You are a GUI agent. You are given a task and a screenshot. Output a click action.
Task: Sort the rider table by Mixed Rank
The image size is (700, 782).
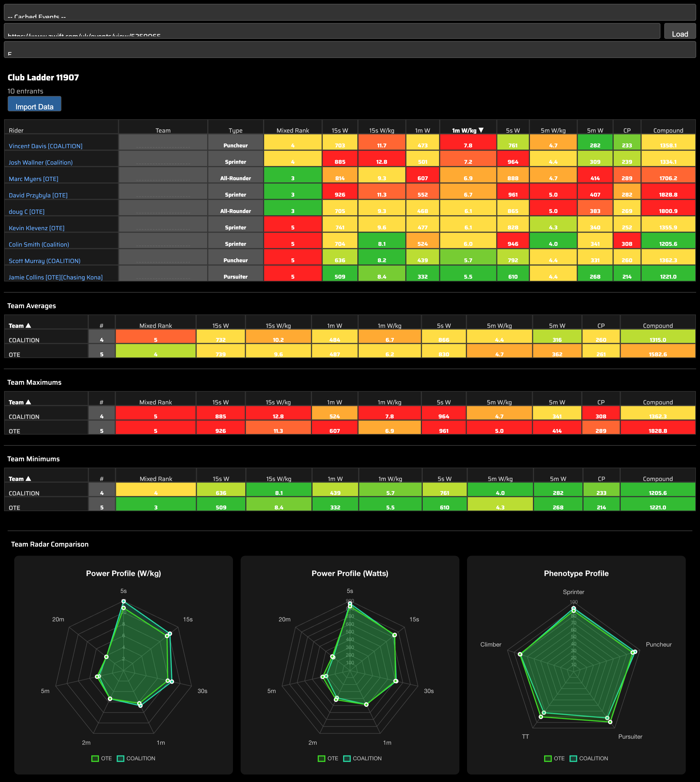pos(293,130)
